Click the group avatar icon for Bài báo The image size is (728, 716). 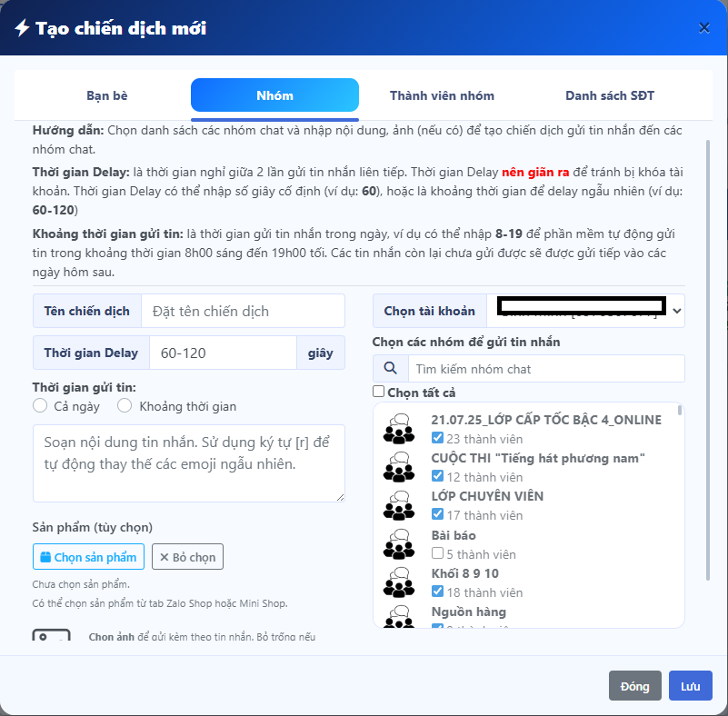(x=398, y=544)
